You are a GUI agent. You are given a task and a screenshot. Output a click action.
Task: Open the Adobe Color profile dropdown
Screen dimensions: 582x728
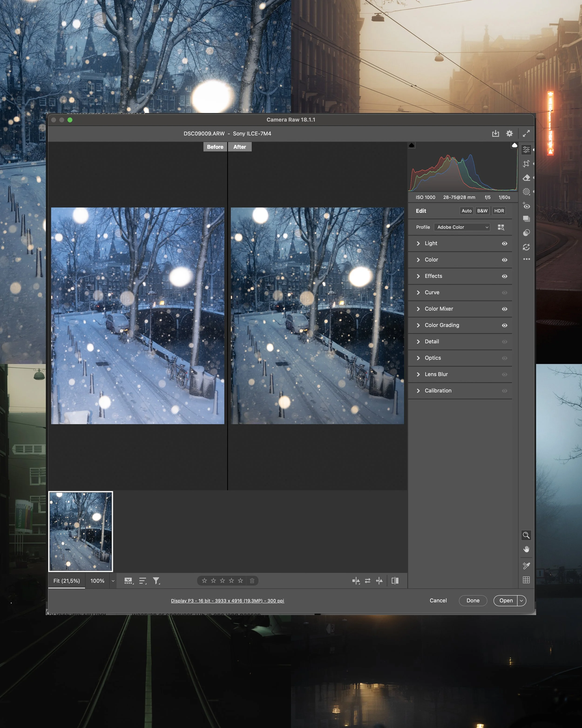(x=462, y=227)
